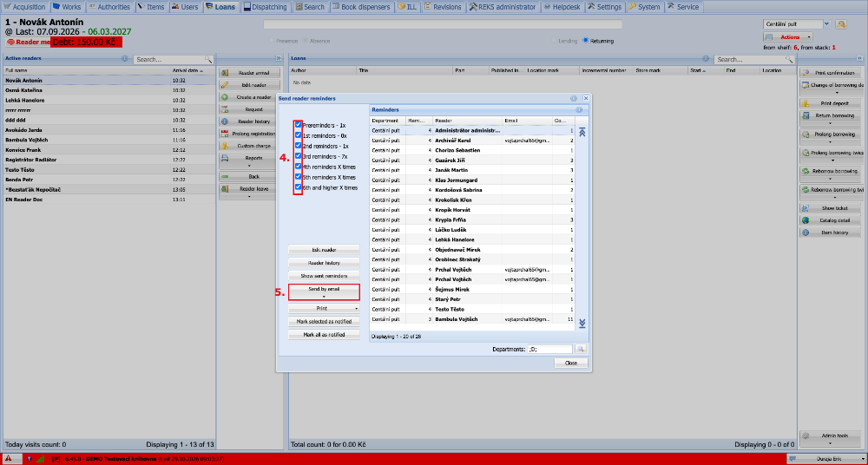Open the Acquisition tab
The image size is (868, 465).
click(24, 7)
